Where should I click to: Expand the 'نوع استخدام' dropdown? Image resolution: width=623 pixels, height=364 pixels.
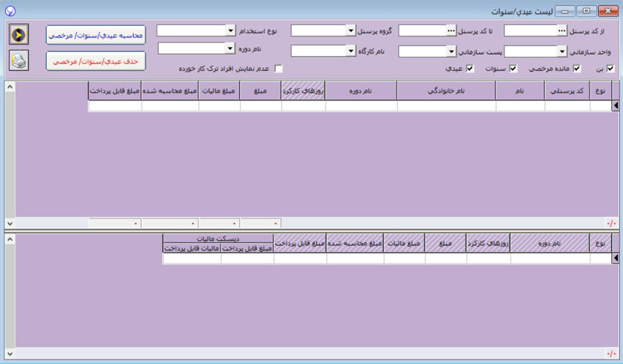pyautogui.click(x=231, y=30)
